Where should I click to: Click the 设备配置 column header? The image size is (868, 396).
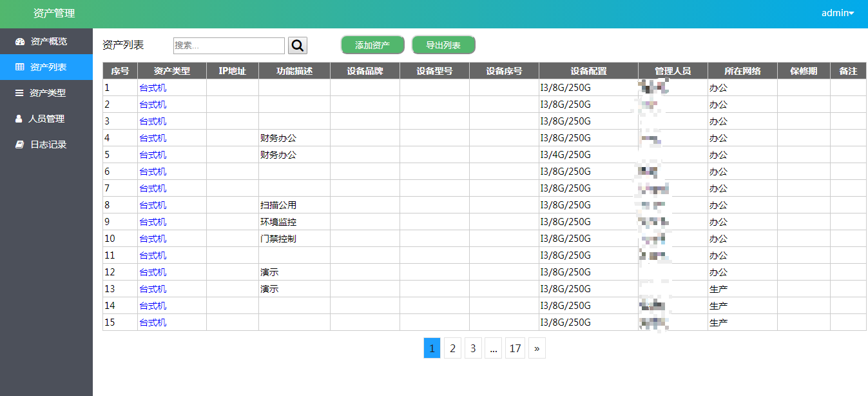pyautogui.click(x=588, y=71)
